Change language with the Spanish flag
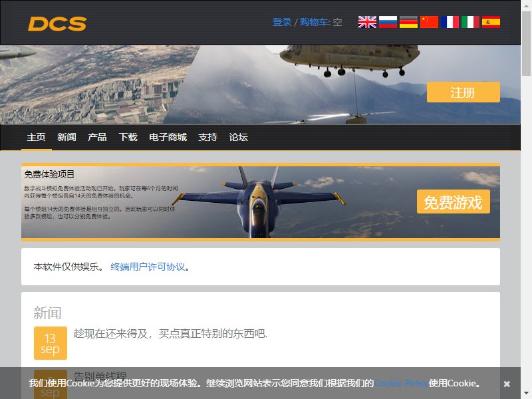Screen dimensions: 532x399 [x=491, y=22]
